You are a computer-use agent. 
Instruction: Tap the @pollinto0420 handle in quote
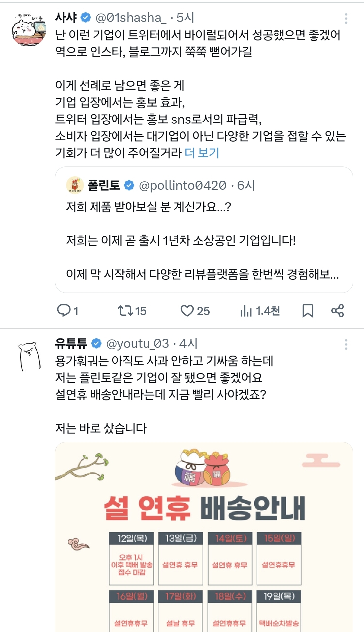[x=183, y=185]
